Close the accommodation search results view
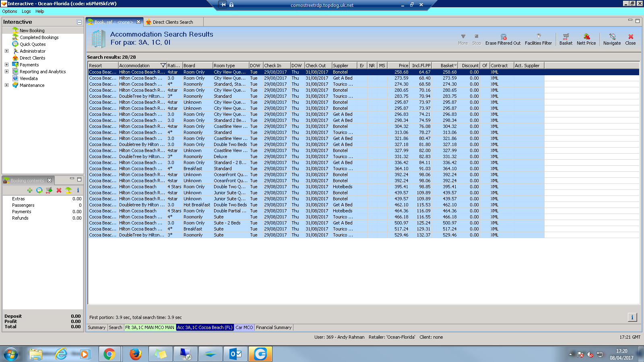Image resolution: width=644 pixels, height=362 pixels. click(630, 39)
